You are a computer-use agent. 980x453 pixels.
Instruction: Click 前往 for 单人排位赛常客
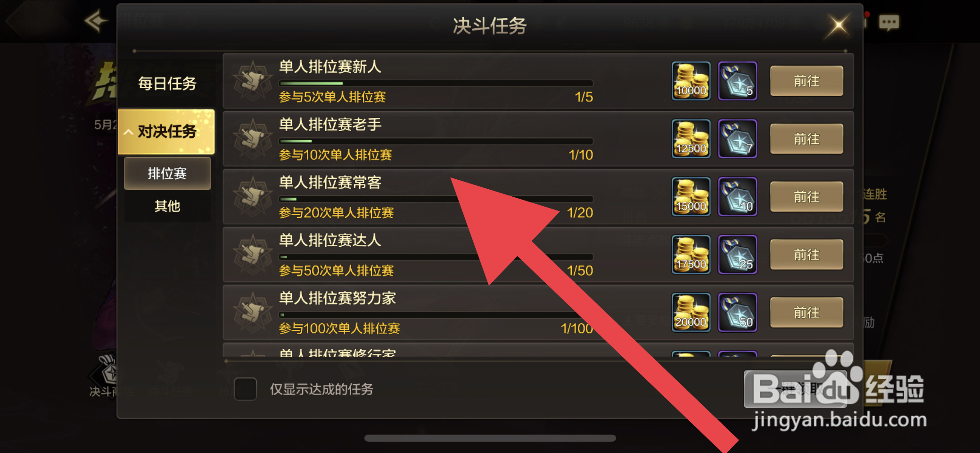coord(807,197)
